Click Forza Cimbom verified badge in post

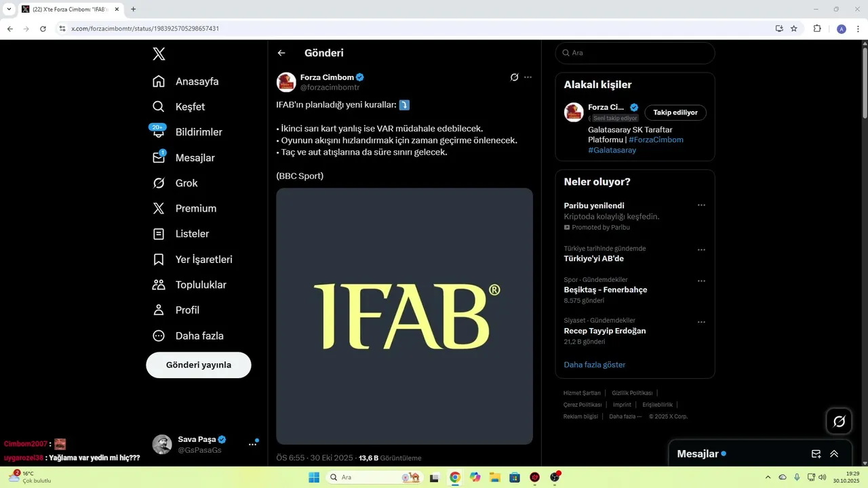click(x=361, y=77)
